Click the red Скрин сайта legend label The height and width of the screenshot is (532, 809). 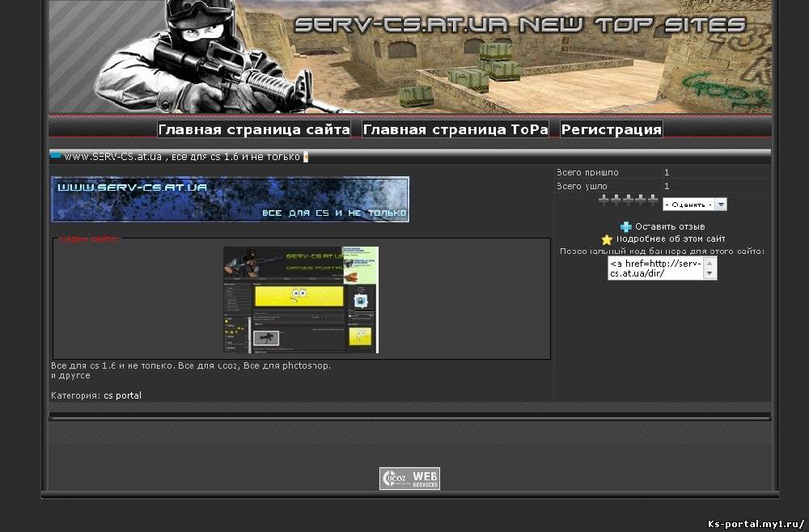point(89,239)
